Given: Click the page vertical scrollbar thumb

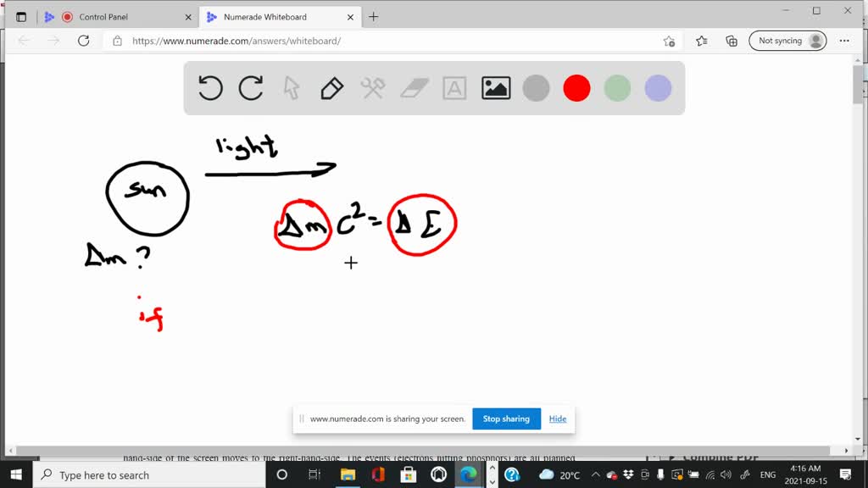Looking at the screenshot, I should (858, 84).
